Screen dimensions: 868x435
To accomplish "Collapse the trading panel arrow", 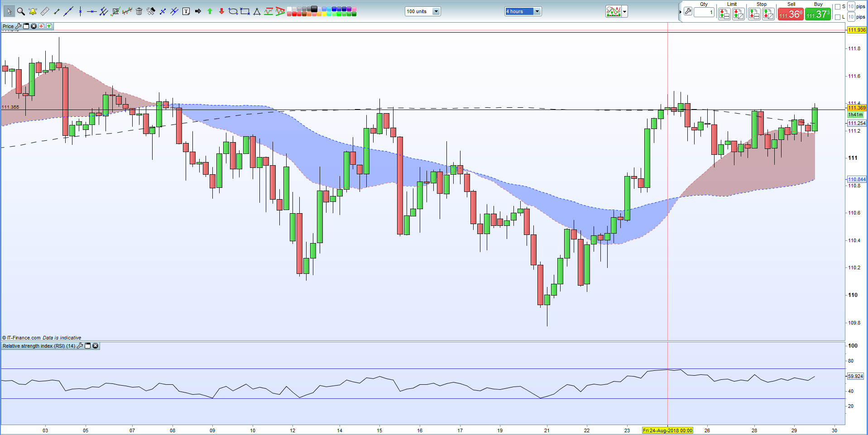I will coord(680,12).
